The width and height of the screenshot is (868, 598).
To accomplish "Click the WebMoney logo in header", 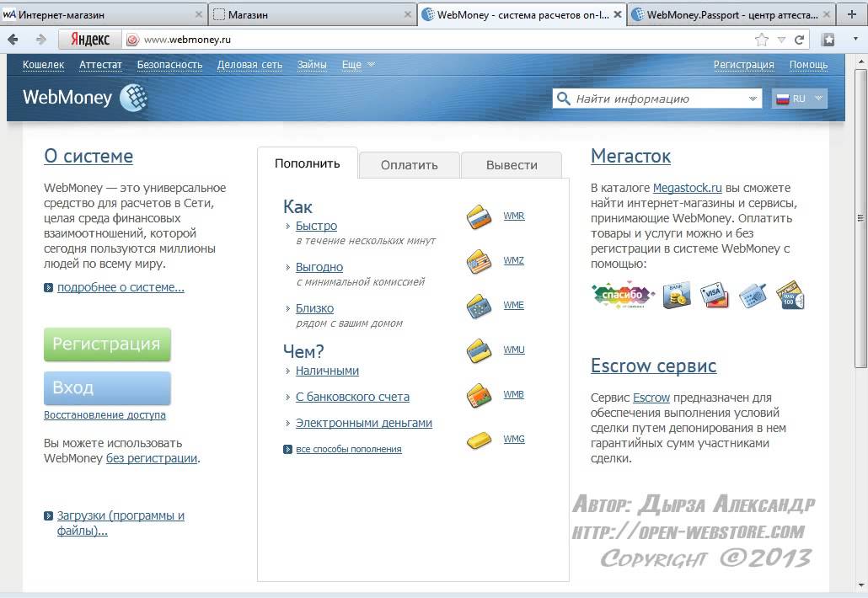I will [85, 98].
